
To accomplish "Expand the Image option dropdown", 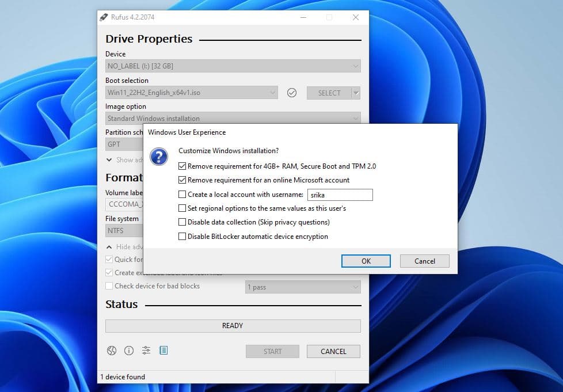I will [233, 119].
